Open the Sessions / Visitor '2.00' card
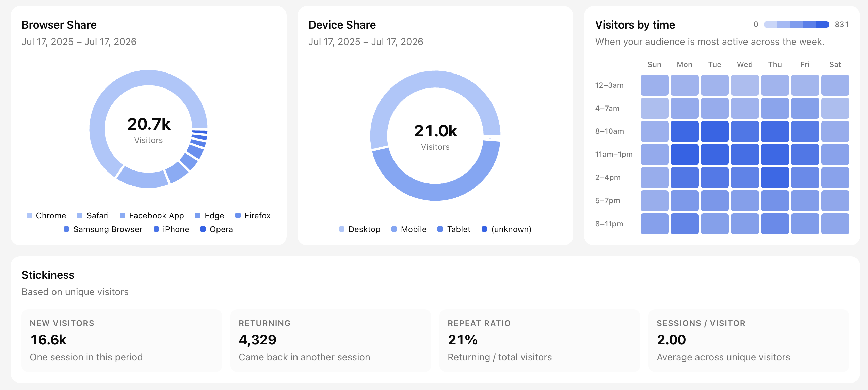The image size is (868, 390). (749, 341)
